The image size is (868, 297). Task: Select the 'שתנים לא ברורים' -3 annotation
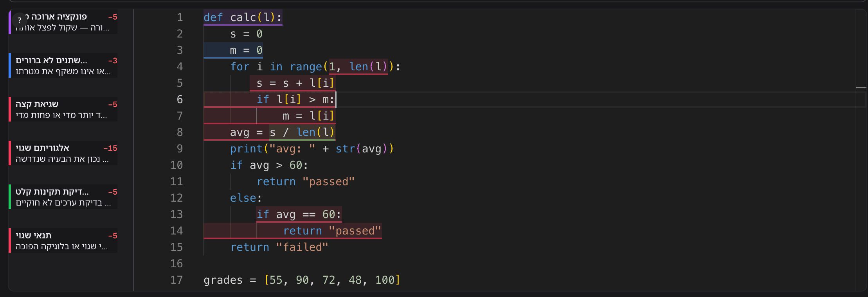63,66
